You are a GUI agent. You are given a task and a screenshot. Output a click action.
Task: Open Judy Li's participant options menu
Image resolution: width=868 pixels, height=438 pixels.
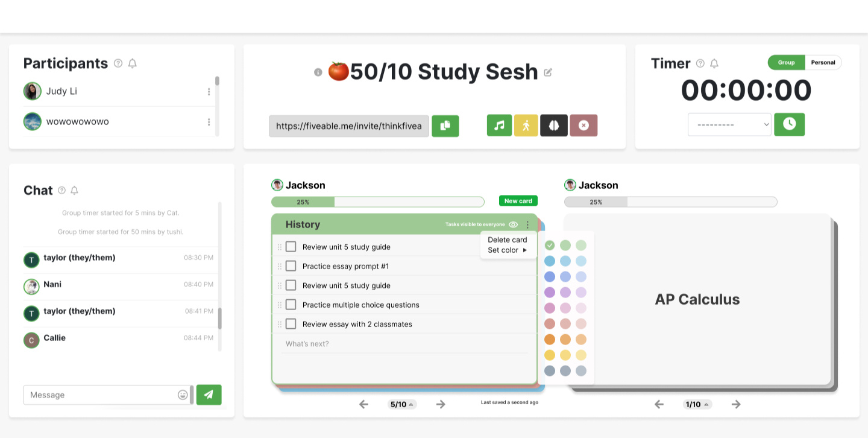pos(209,92)
